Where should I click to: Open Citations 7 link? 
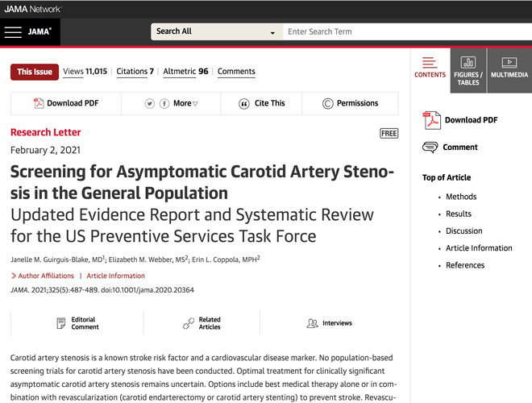135,72
